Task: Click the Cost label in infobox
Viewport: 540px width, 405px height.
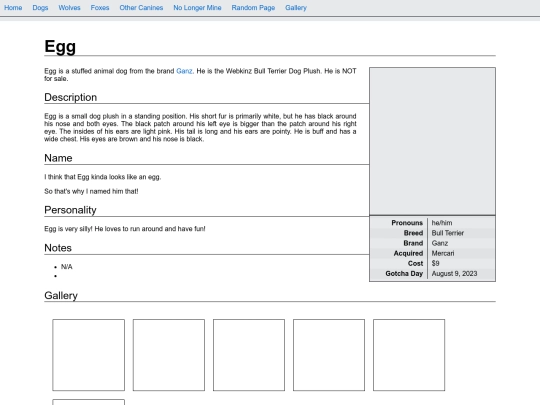Action: tap(415, 263)
